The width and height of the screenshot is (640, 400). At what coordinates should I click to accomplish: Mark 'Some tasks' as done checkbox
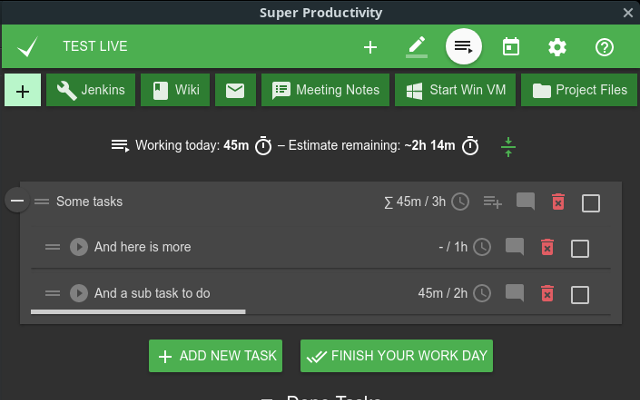[x=591, y=203]
